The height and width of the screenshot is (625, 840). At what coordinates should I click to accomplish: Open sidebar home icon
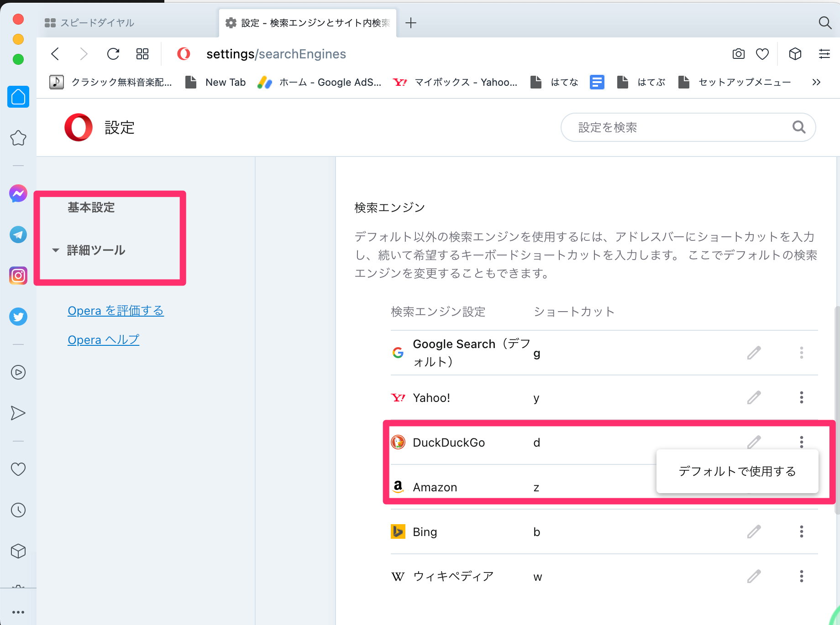(x=18, y=97)
